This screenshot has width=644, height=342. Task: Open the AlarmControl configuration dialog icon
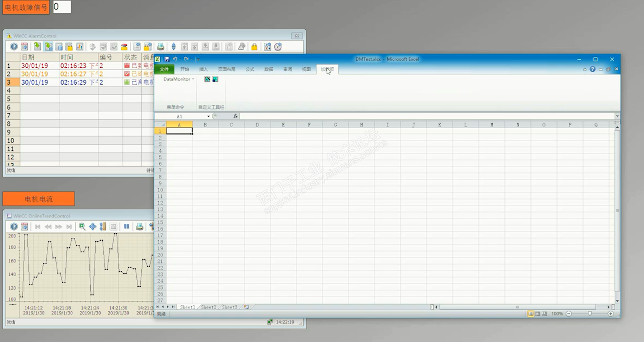point(24,47)
